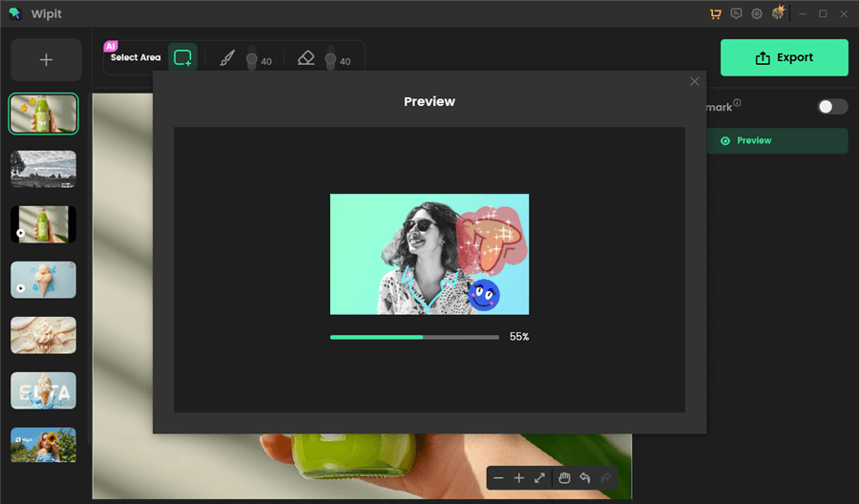Select the grayscale landscape thumbnail
The width and height of the screenshot is (859, 504).
click(43, 169)
